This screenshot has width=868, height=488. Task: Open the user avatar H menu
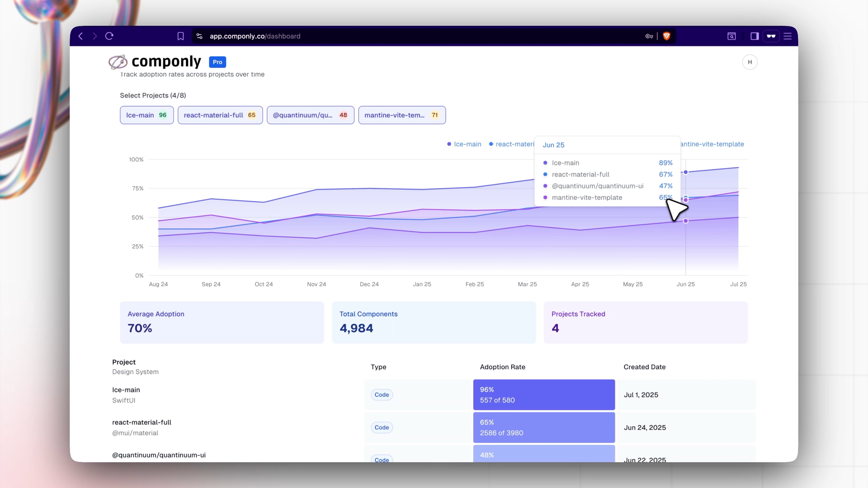[750, 62]
